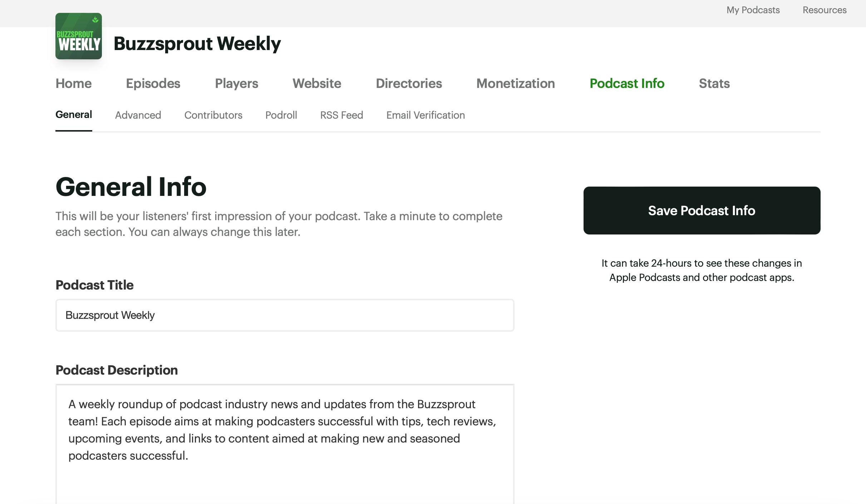
Task: Open the Resources page
Action: (x=825, y=10)
